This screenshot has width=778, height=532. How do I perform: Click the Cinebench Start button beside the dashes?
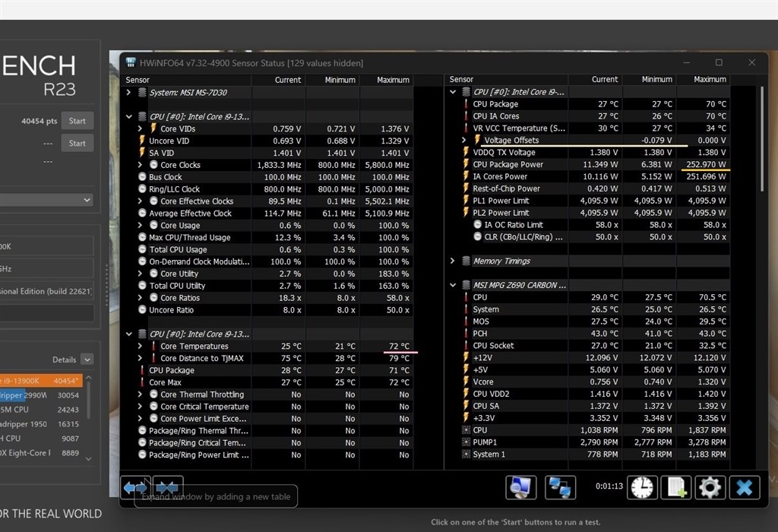pos(77,143)
